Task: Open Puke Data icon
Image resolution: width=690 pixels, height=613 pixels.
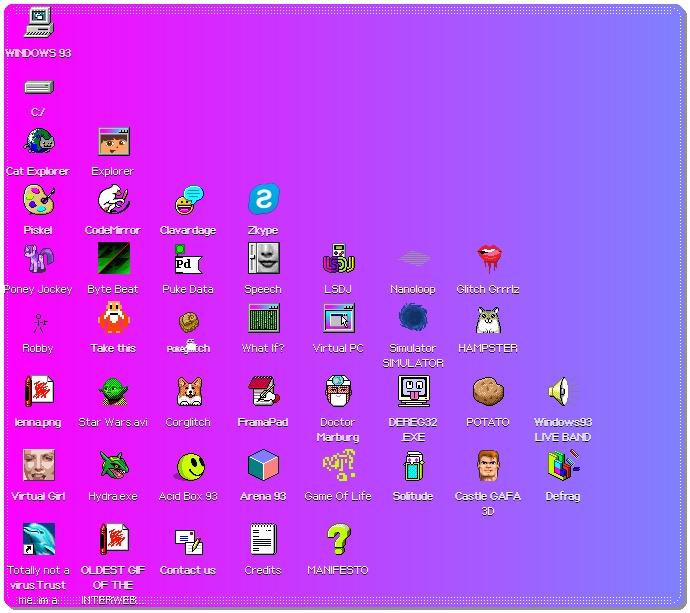Action: pyautogui.click(x=188, y=259)
